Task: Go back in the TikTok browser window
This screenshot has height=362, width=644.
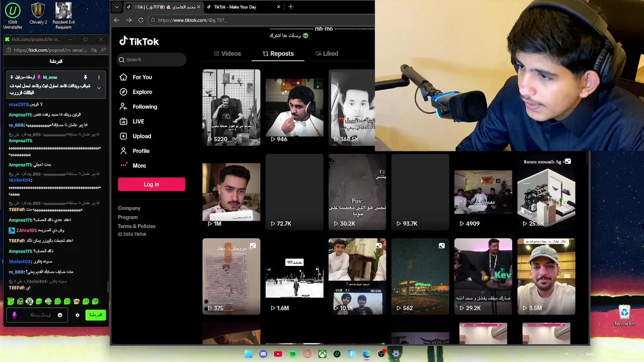Action: (x=117, y=20)
